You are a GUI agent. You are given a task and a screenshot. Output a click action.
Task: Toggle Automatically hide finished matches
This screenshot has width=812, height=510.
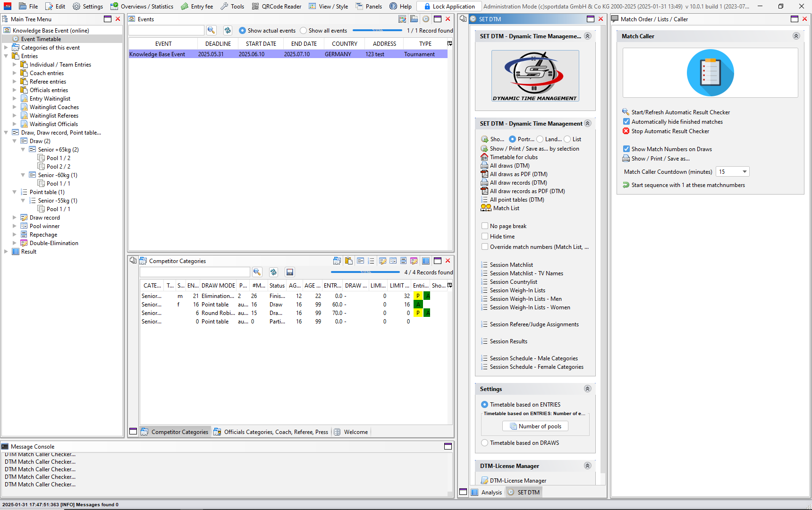coord(626,121)
